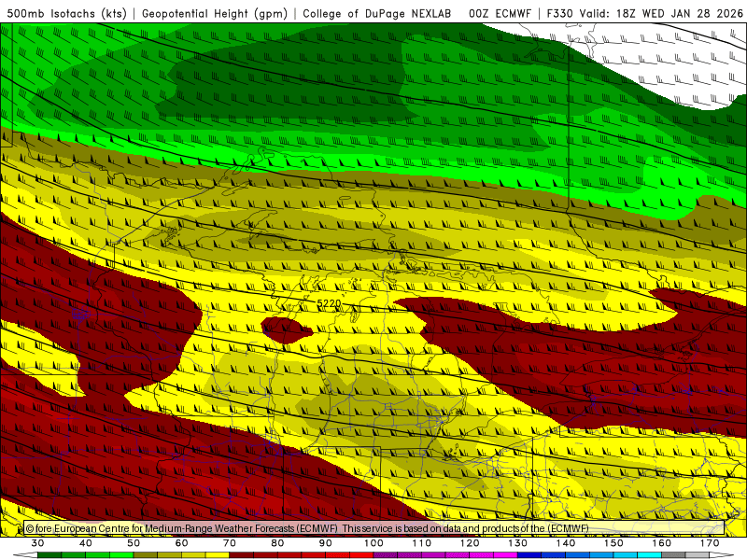Click the '5220' height contour label
The width and height of the screenshot is (747, 560).
tap(330, 303)
